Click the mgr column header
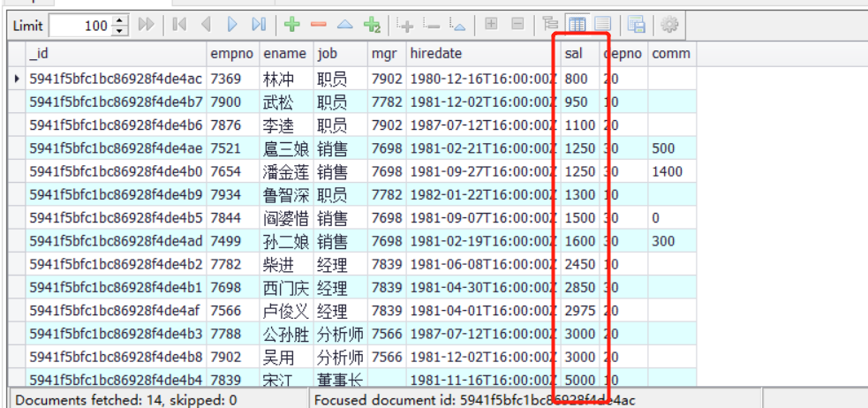 387,54
